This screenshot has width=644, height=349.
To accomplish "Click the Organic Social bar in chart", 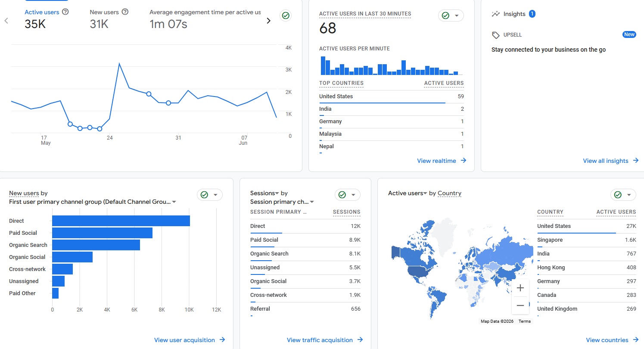I will tap(72, 257).
